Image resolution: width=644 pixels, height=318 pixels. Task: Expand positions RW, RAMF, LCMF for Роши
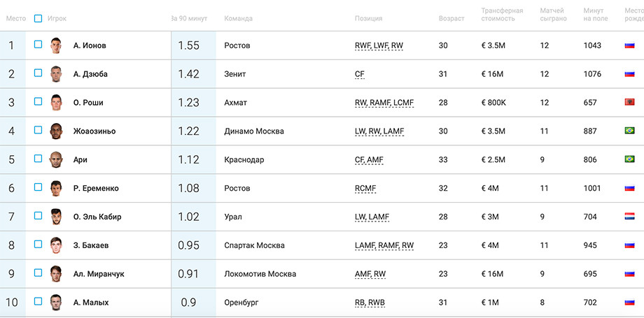pyautogui.click(x=384, y=103)
